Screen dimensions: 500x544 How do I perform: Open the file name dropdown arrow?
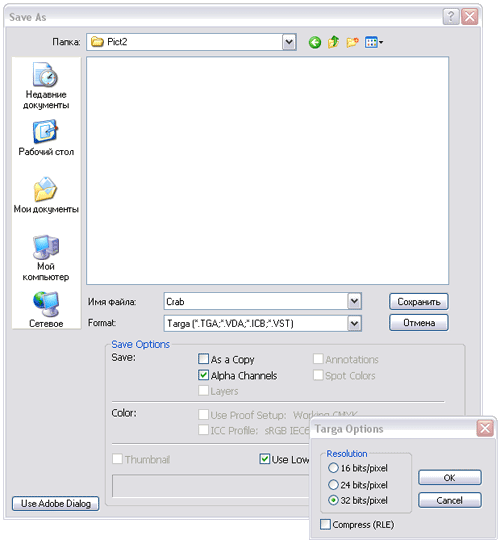coord(354,301)
